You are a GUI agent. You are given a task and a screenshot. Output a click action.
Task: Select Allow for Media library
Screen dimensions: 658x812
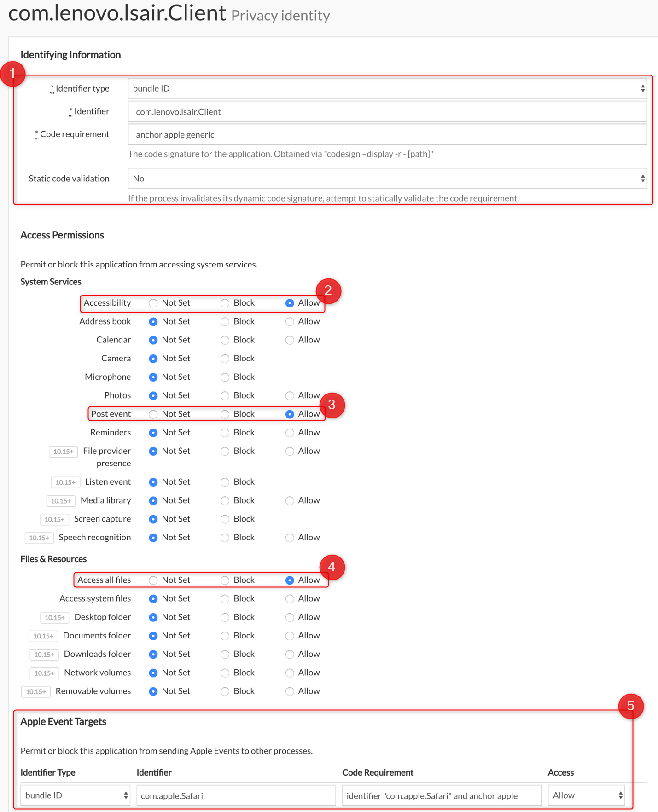point(290,500)
